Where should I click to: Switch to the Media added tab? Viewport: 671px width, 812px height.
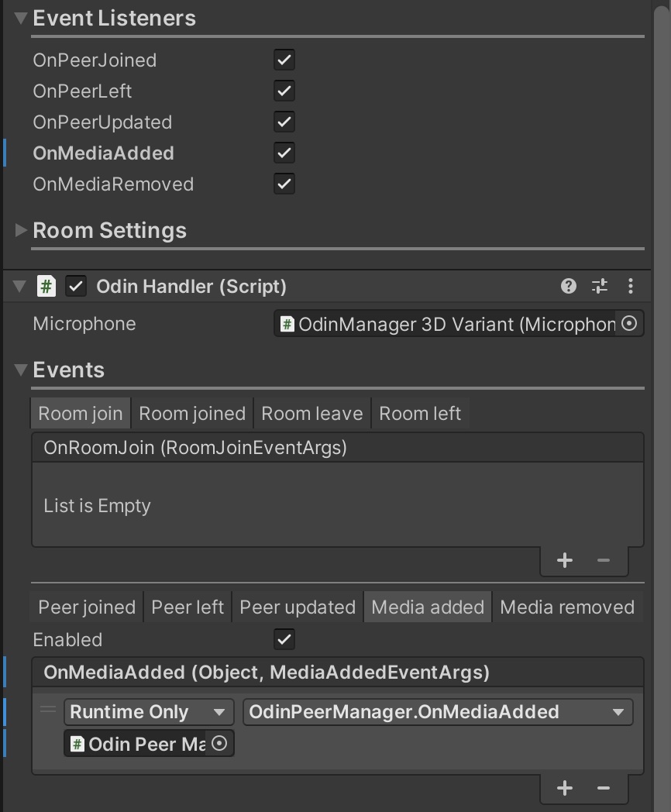(x=428, y=607)
